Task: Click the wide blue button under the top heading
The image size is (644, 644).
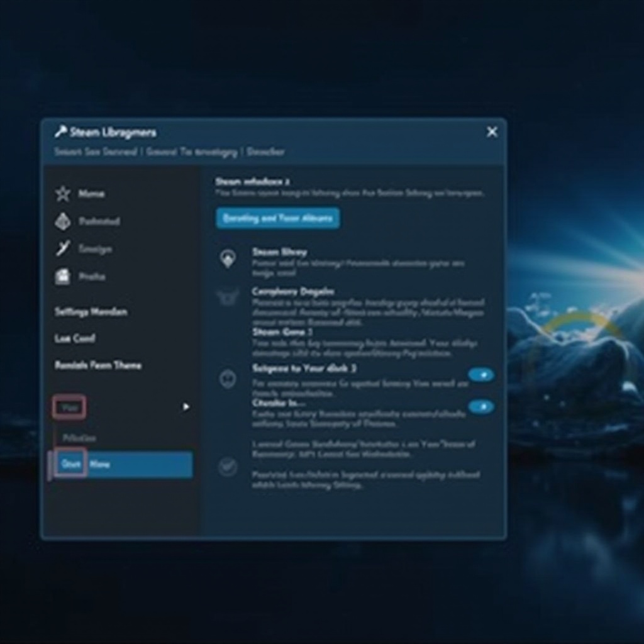Action: (x=277, y=218)
